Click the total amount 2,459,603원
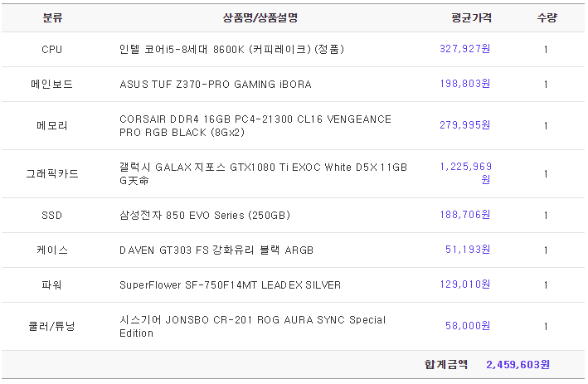The height and width of the screenshot is (384, 588). [x=518, y=364]
